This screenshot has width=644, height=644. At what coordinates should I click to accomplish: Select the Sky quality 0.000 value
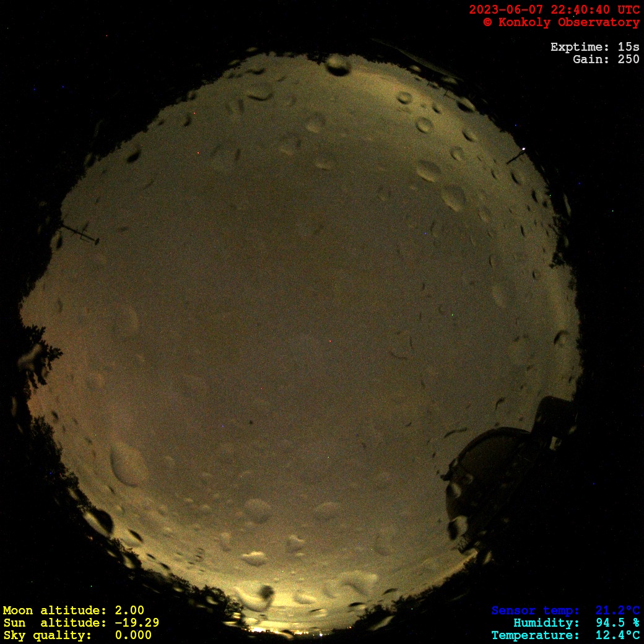click(77, 635)
